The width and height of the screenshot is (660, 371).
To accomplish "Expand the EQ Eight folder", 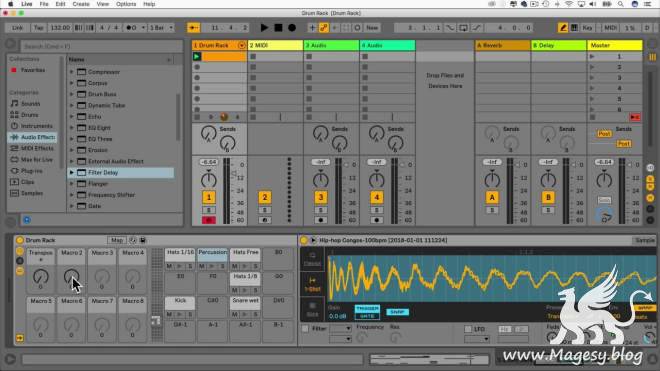I will coord(72,128).
